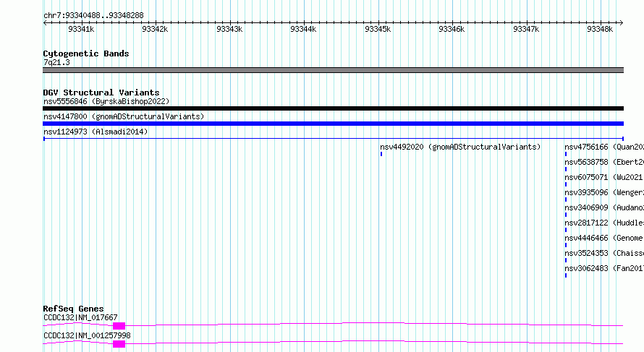Click the 7q21.3 band label

point(56,62)
